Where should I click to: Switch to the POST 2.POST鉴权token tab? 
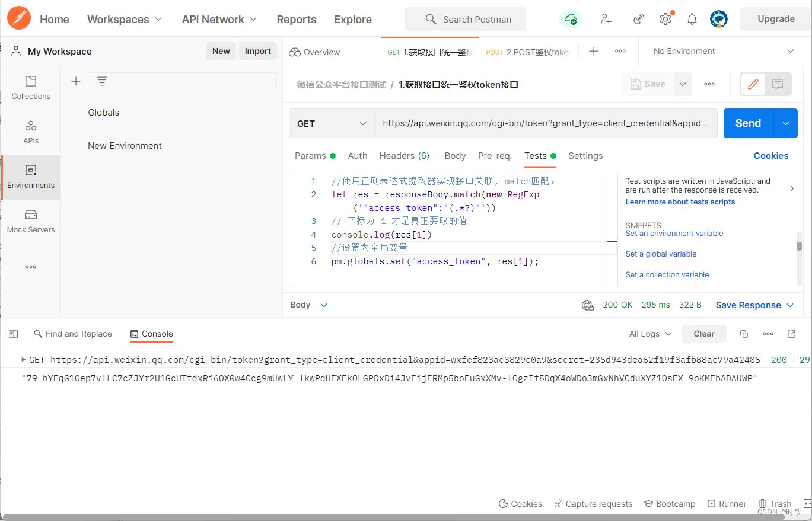click(528, 52)
